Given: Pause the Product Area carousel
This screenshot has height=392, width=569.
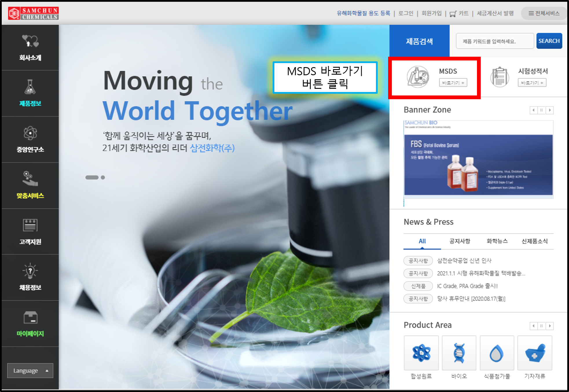Looking at the screenshot, I should click(x=542, y=326).
